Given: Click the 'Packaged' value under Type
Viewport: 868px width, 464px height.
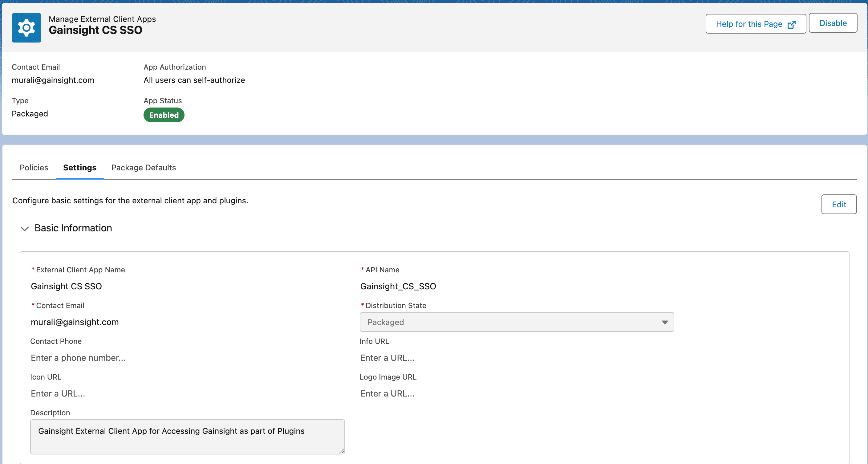Looking at the screenshot, I should click(30, 114).
